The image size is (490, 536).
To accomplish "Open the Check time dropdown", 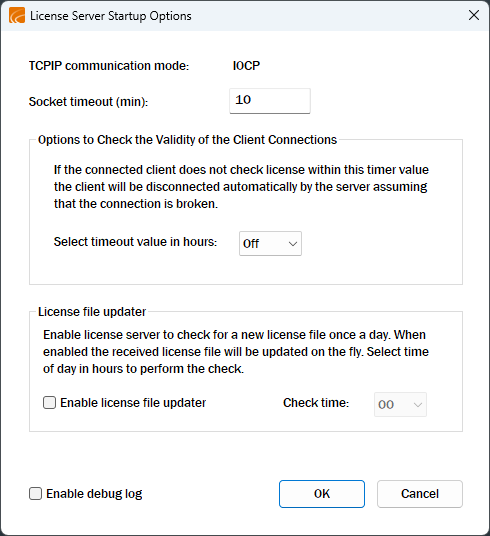I will (400, 404).
